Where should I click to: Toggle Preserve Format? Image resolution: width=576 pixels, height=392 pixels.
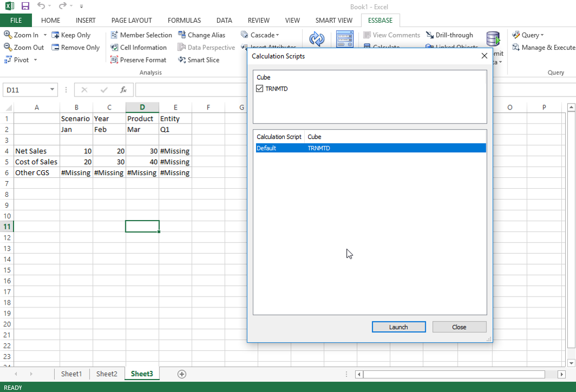(x=138, y=60)
